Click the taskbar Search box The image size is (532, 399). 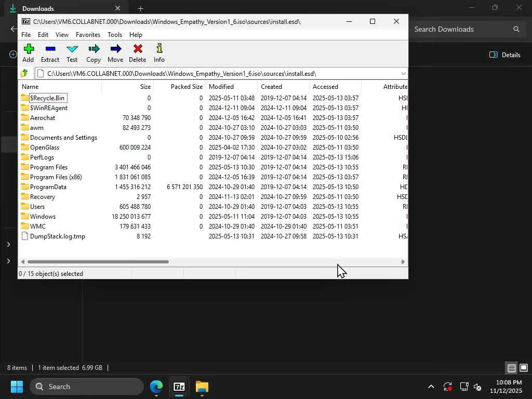click(x=87, y=387)
